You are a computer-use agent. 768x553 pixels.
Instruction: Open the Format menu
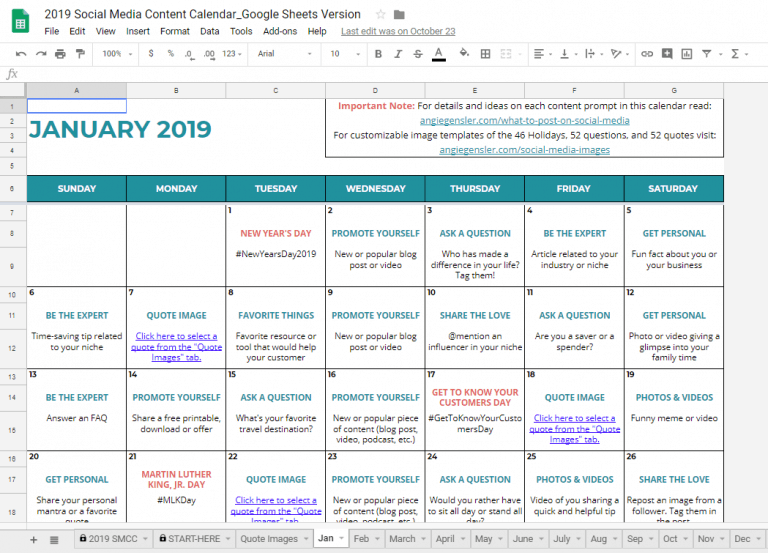174,31
